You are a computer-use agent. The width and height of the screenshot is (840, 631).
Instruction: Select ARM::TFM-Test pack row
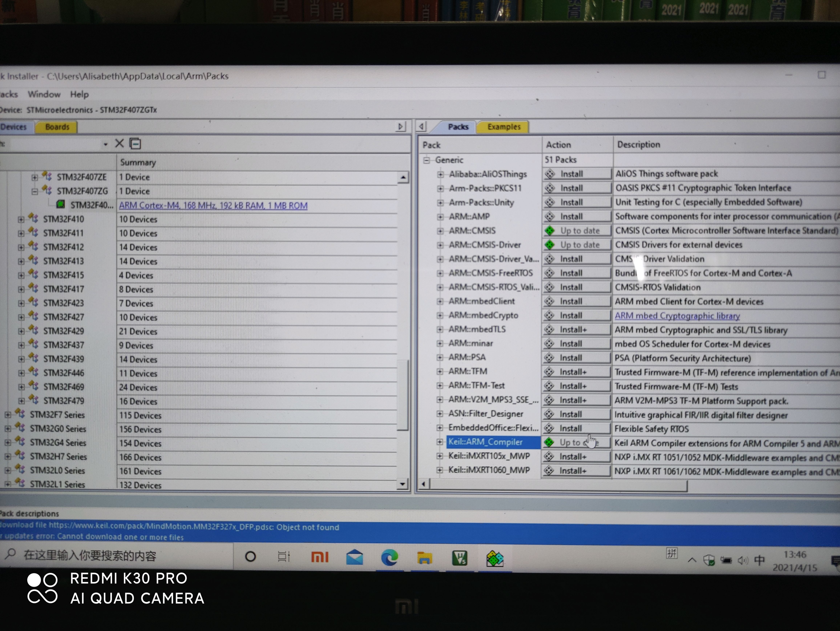click(x=476, y=386)
